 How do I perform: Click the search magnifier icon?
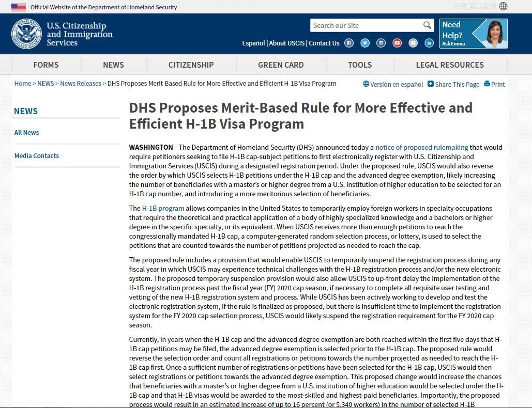pos(427,25)
